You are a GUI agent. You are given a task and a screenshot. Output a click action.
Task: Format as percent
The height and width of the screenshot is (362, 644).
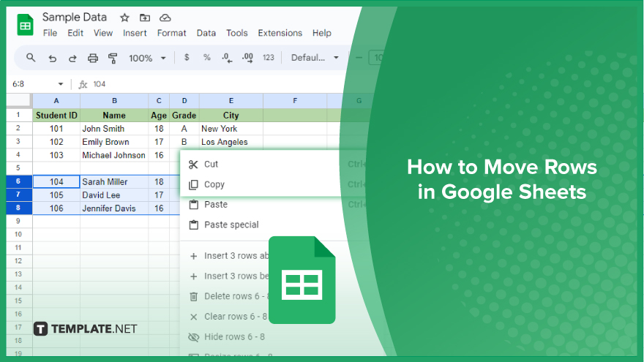click(x=207, y=58)
